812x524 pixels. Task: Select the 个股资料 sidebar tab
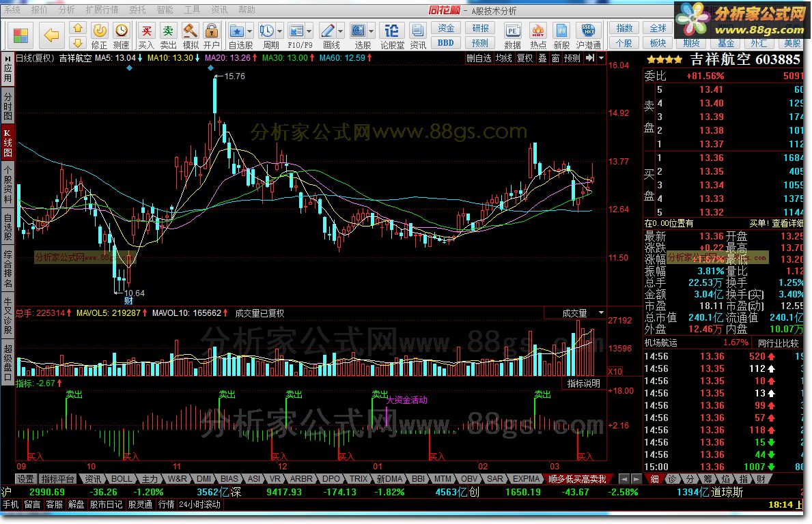(x=8, y=185)
